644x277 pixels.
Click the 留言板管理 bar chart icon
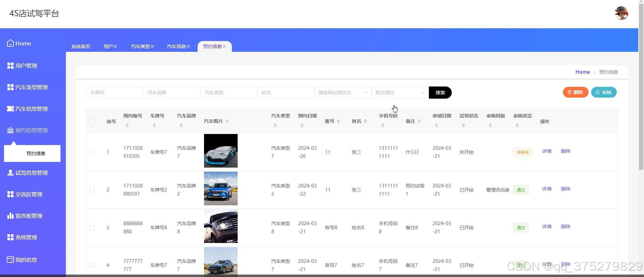(x=10, y=216)
